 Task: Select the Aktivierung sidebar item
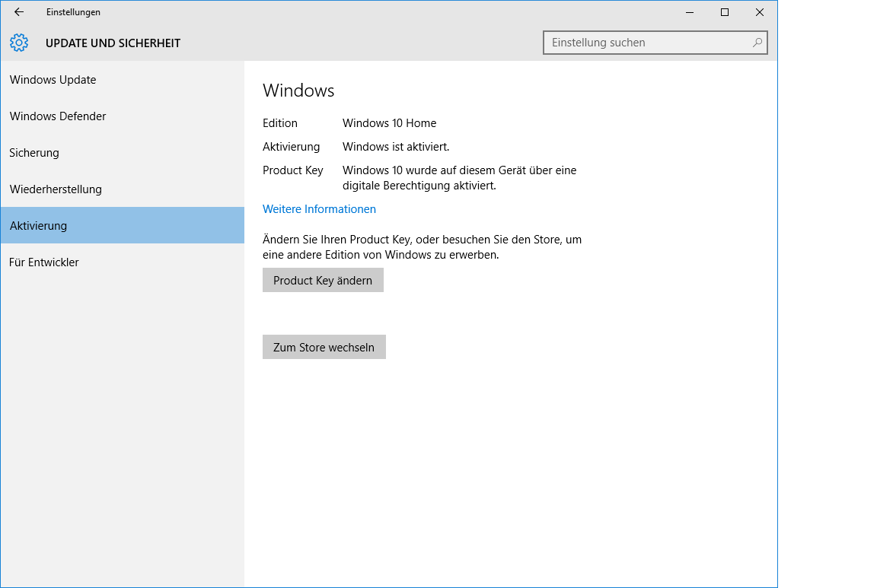[x=123, y=225]
